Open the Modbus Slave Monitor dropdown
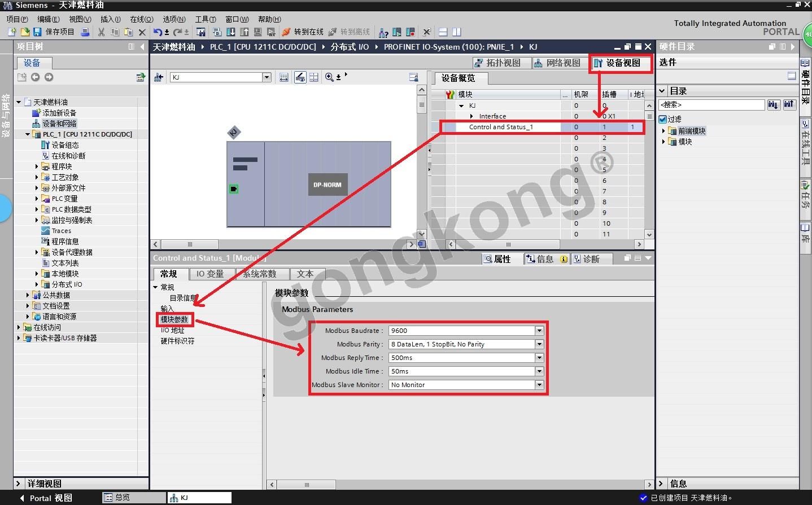This screenshot has height=505, width=812. coord(539,385)
